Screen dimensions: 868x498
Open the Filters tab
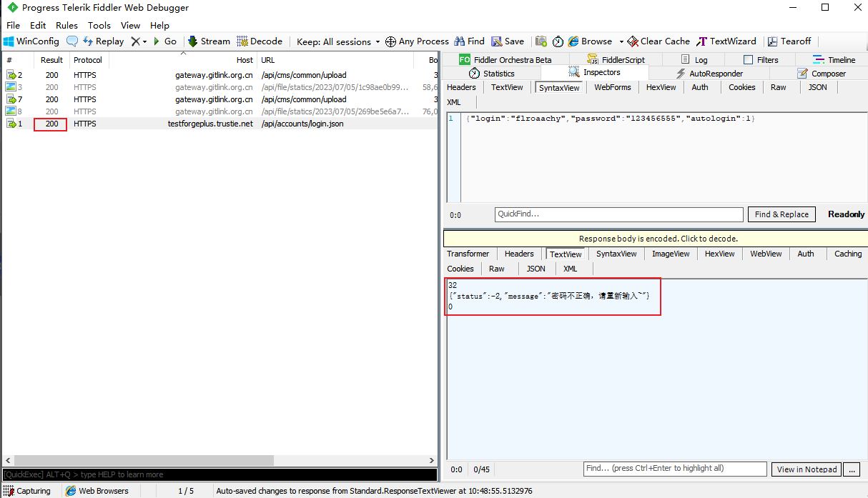click(761, 60)
